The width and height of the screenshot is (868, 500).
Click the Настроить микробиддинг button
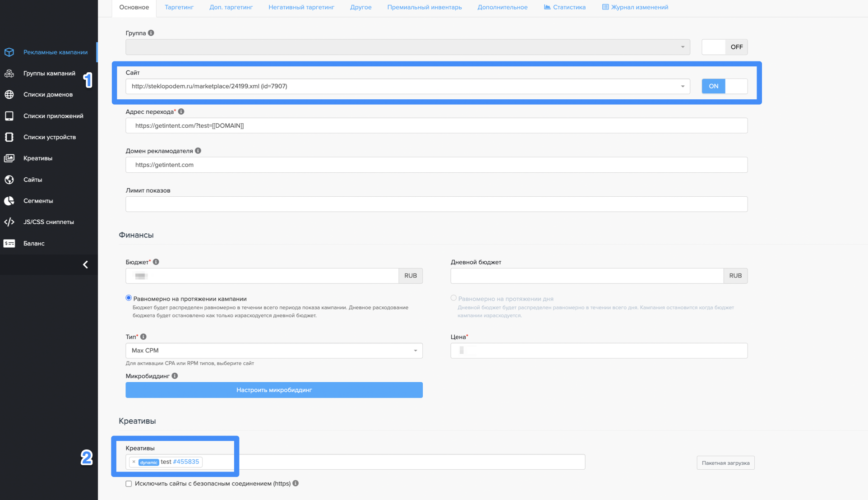tap(274, 390)
